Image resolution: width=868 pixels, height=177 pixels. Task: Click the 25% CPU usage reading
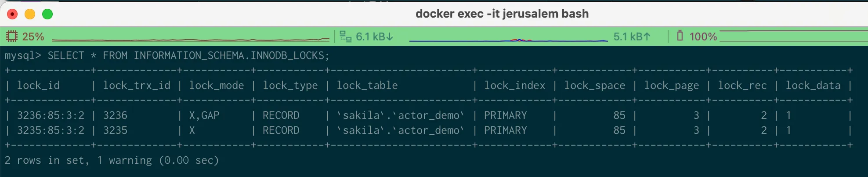click(x=33, y=37)
